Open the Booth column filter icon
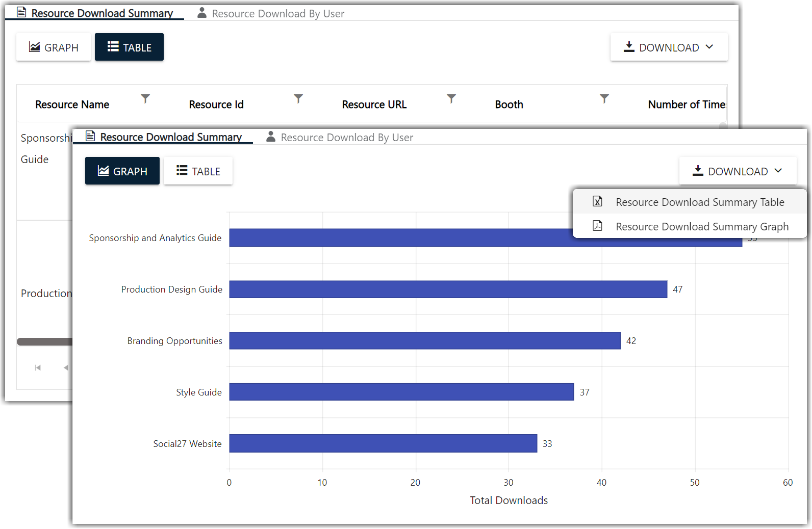The height and width of the screenshot is (529, 812). [604, 98]
